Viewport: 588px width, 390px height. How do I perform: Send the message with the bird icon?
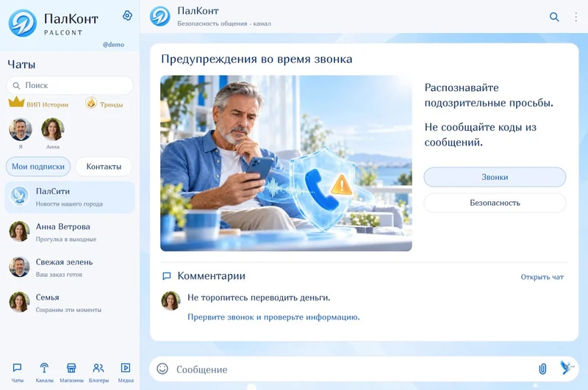click(x=566, y=367)
